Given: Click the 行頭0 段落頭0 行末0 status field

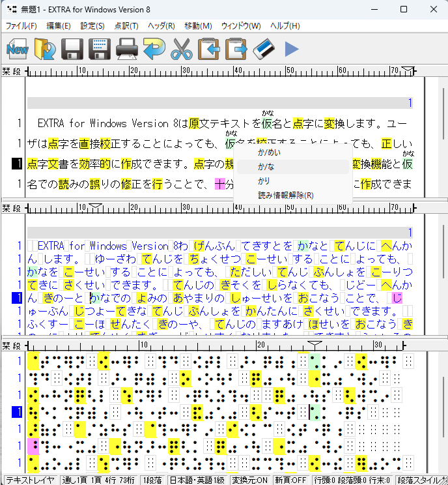Looking at the screenshot, I should [352, 480].
